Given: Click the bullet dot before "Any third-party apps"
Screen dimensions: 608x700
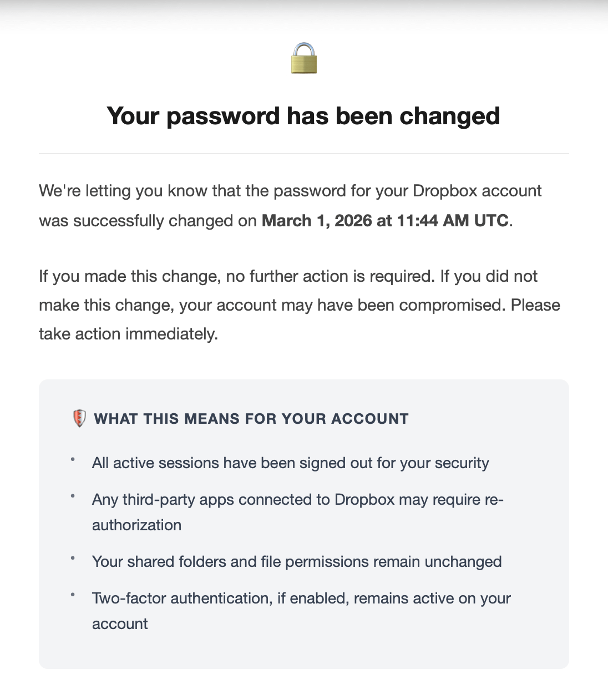Looking at the screenshot, I should tap(73, 496).
